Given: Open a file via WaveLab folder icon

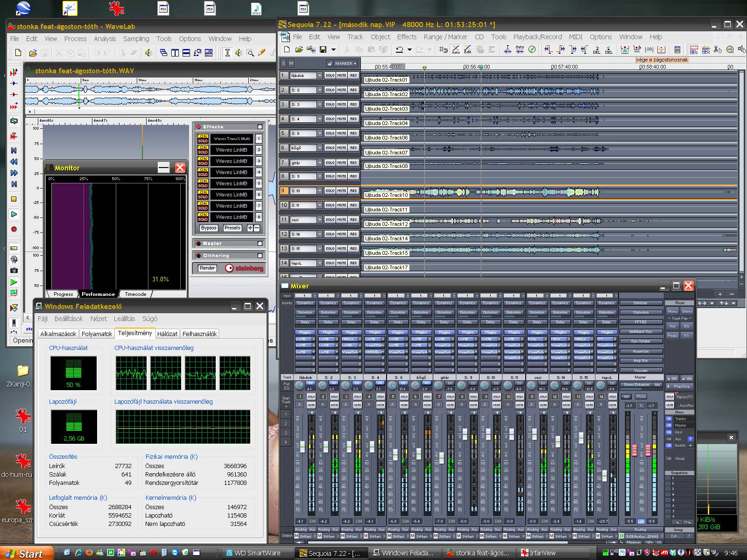Looking at the screenshot, I should [33, 53].
